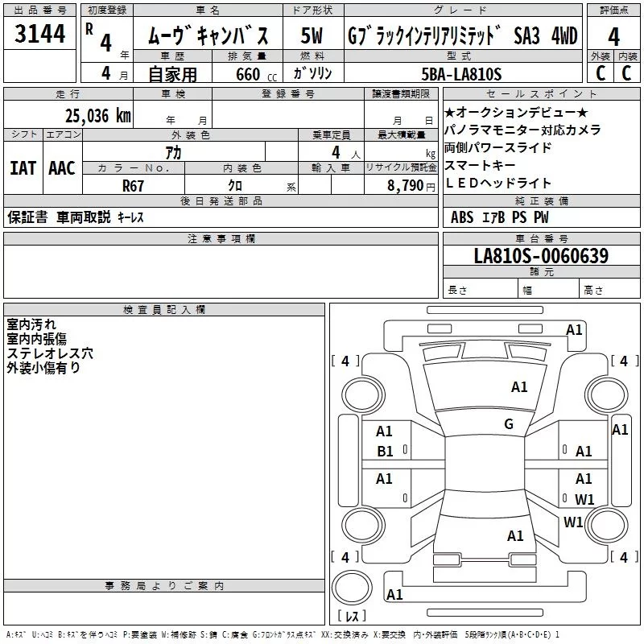Click PW in genuine equipment
This screenshot has width=644, height=644.
tap(541, 217)
